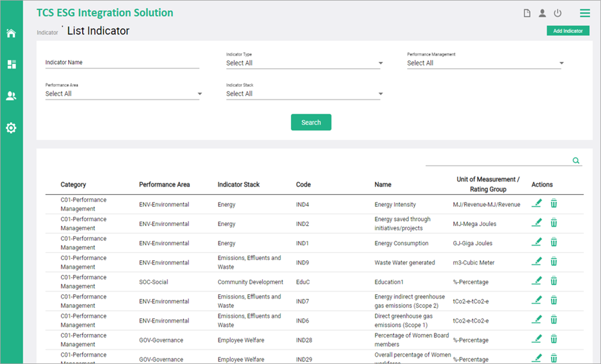Click the Add Indicator button
This screenshot has height=364, width=601.
point(568,31)
